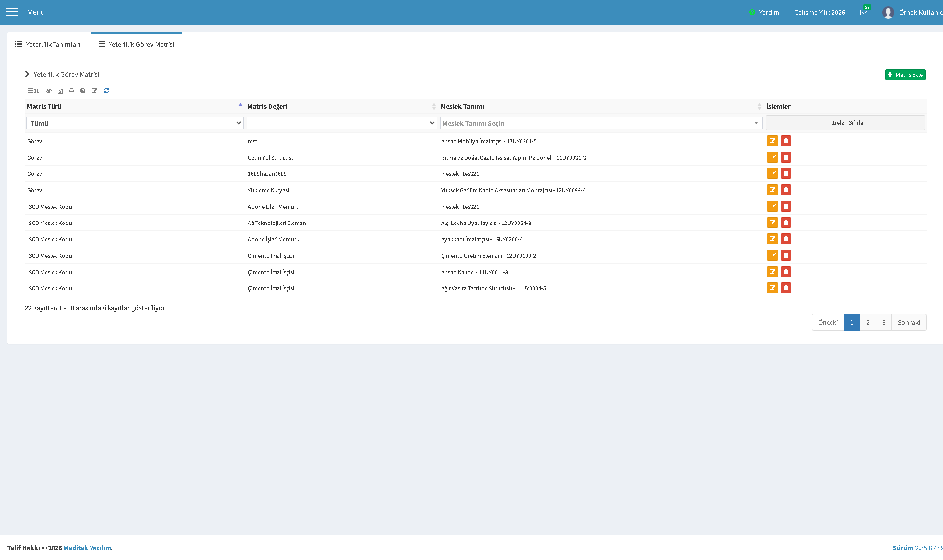Open the hamburger Menü icon
Screen dimensions: 943x560
12,12
